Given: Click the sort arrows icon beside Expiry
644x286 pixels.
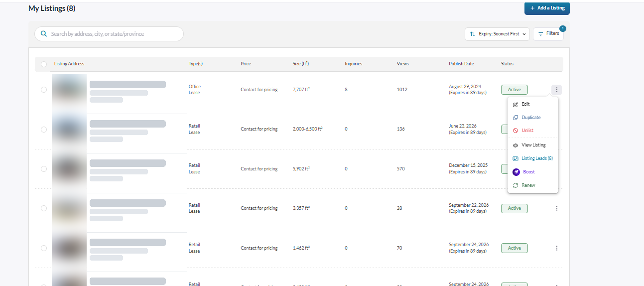Looking at the screenshot, I should [x=473, y=34].
